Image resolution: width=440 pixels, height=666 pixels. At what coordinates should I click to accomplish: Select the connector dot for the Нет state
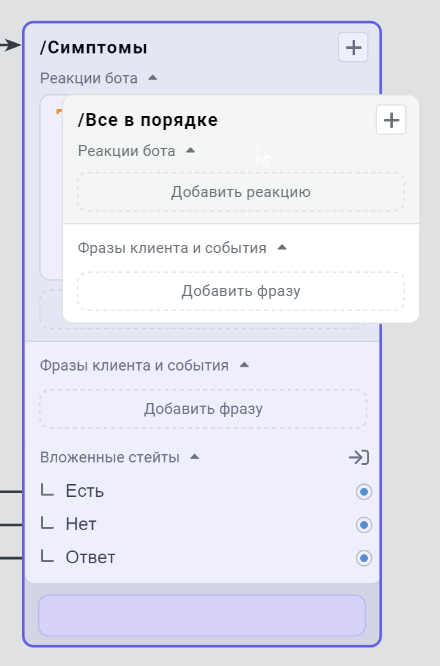pyautogui.click(x=364, y=525)
